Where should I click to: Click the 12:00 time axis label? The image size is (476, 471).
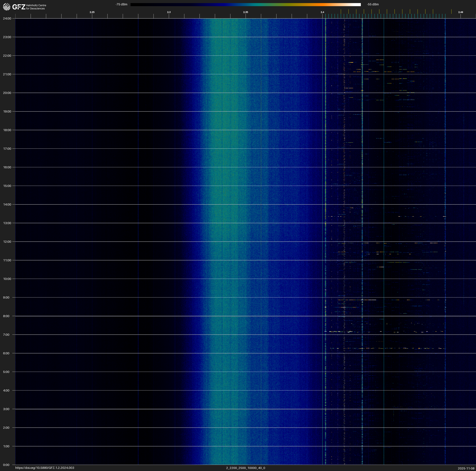(x=7, y=242)
